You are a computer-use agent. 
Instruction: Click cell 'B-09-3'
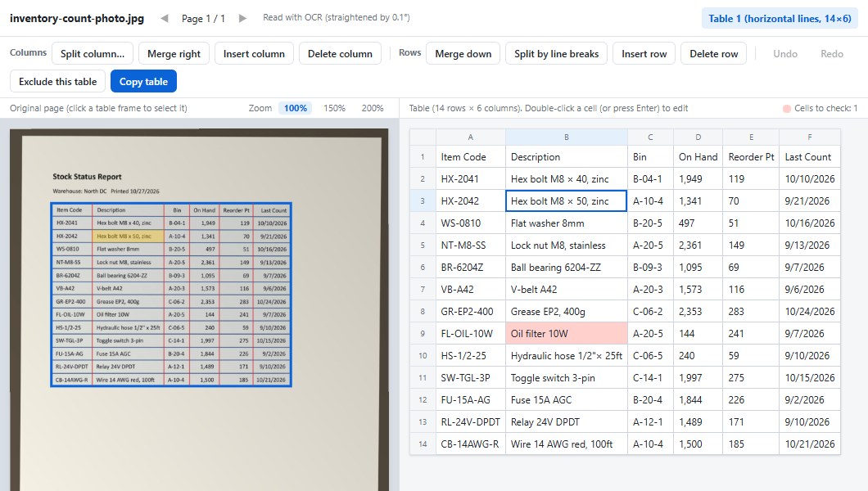pos(650,267)
